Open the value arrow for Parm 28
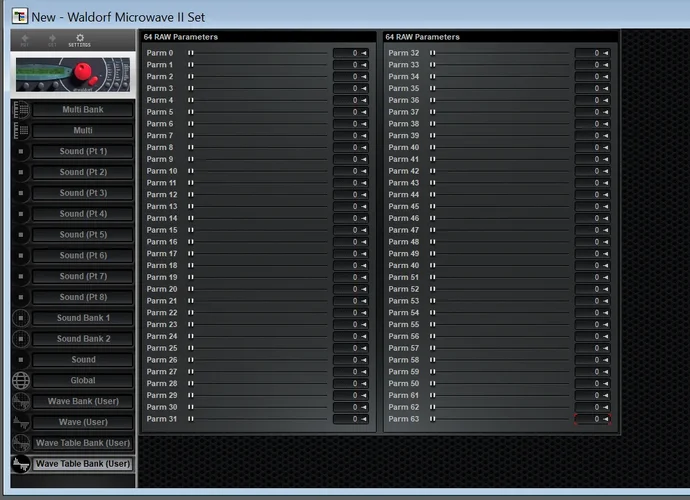 tap(364, 383)
